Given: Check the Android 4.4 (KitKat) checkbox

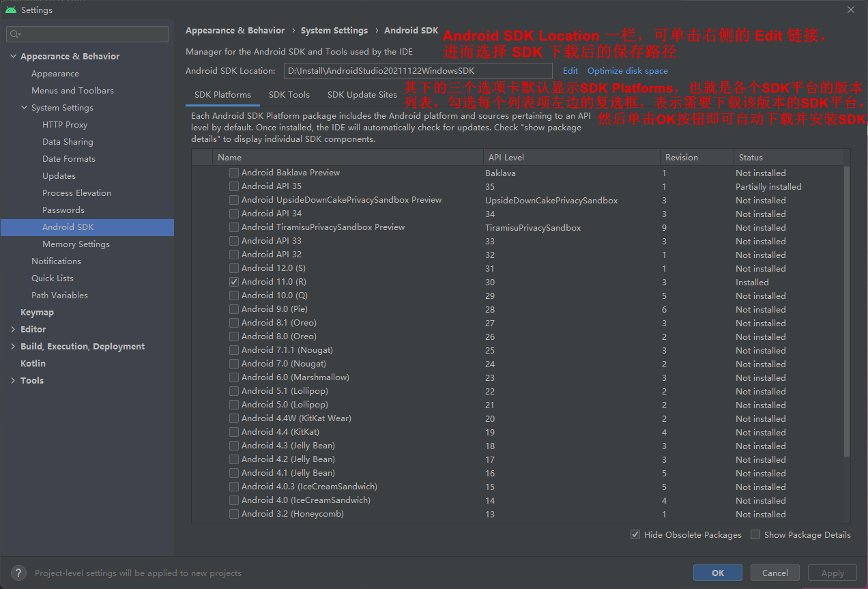Looking at the screenshot, I should coord(234,432).
